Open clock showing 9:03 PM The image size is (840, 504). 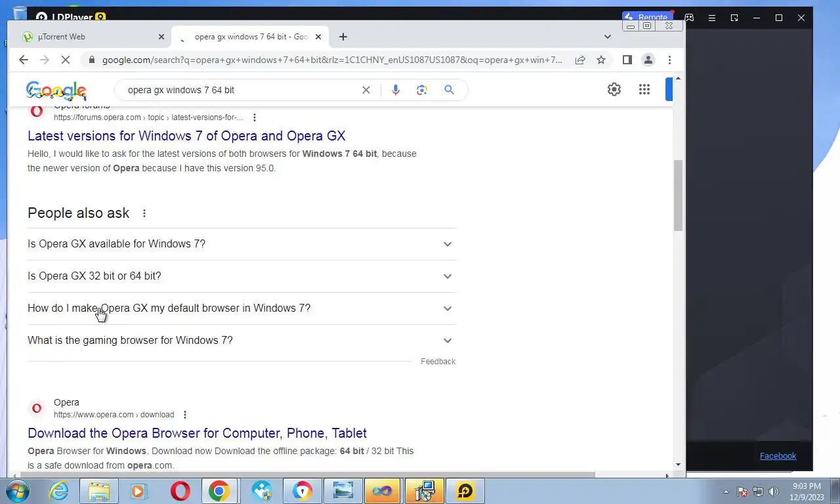[807, 492]
